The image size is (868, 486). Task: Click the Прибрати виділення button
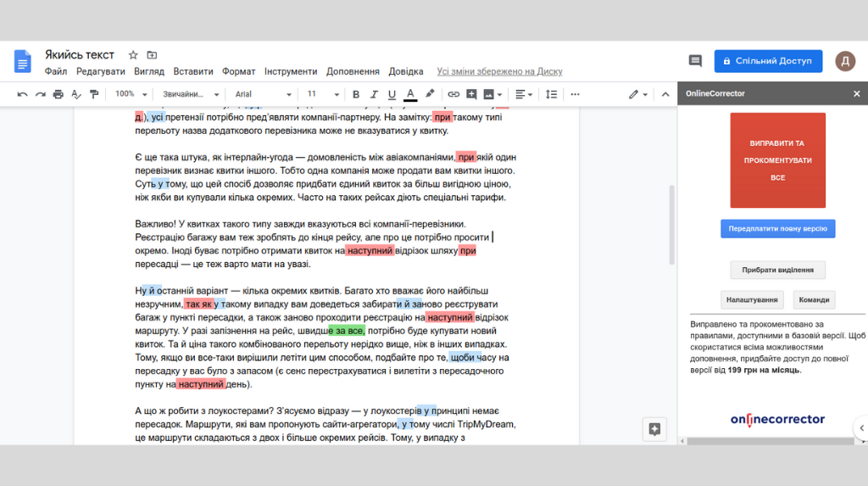(778, 270)
